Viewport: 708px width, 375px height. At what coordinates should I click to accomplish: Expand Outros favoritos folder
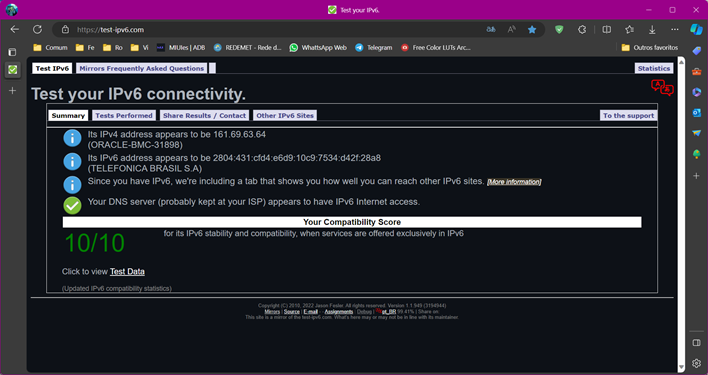[x=649, y=47]
